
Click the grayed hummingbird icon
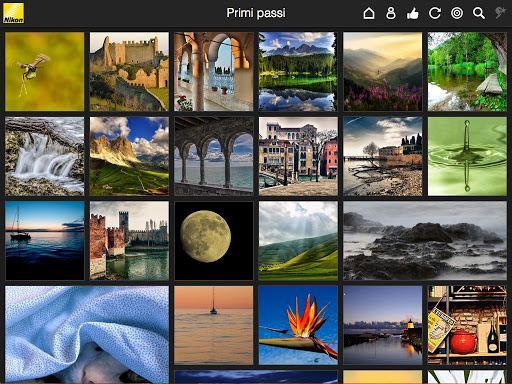500,13
